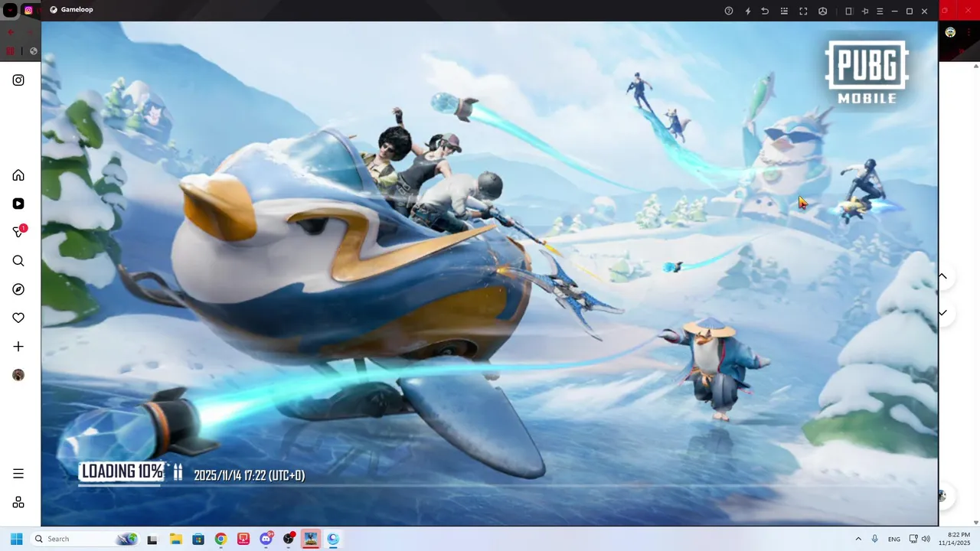Open Instagram Reels in background window
The height and width of the screenshot is (551, 980).
point(18,204)
